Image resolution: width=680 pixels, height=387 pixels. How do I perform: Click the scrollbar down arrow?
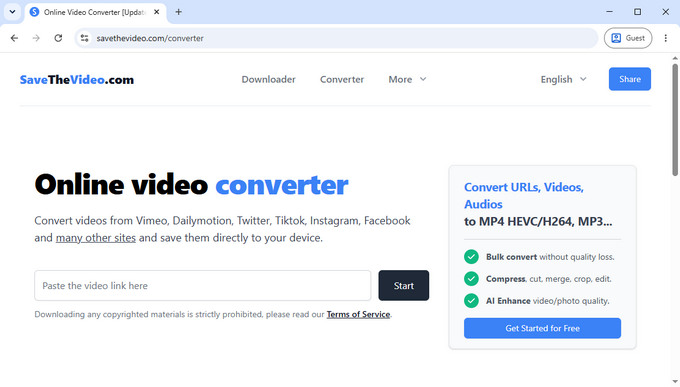pyautogui.click(x=675, y=382)
